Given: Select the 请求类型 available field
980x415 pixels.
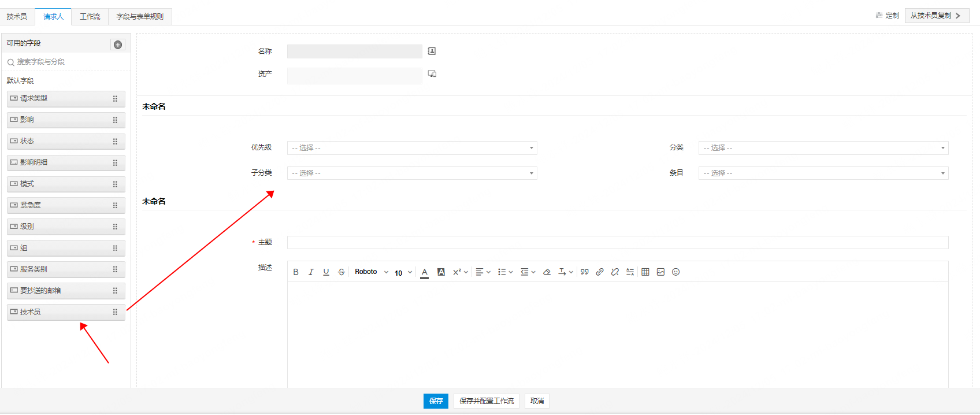Looking at the screenshot, I should tap(66, 99).
